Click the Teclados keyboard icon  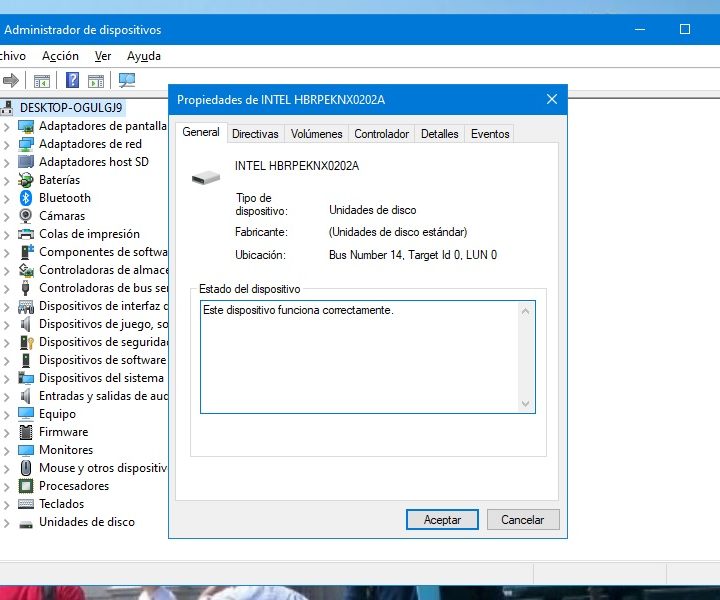click(x=26, y=504)
